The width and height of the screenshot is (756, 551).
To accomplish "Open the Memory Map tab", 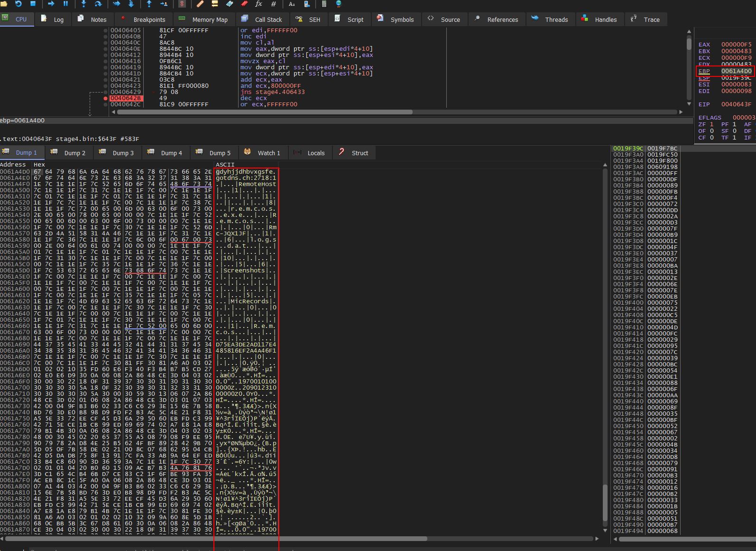I will [204, 19].
